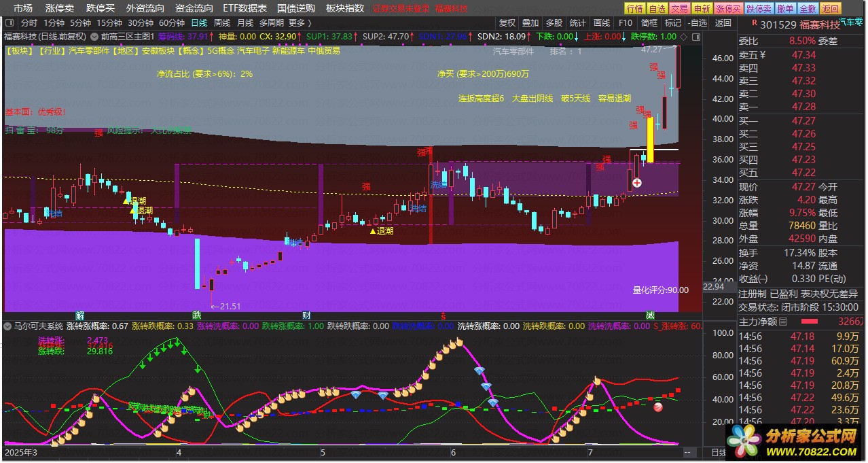Click the yellow 返回 button
868x463 pixels.
pos(830,9)
